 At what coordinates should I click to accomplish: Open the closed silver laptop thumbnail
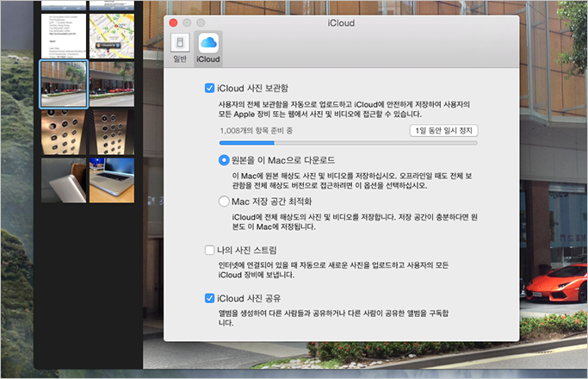(x=64, y=180)
